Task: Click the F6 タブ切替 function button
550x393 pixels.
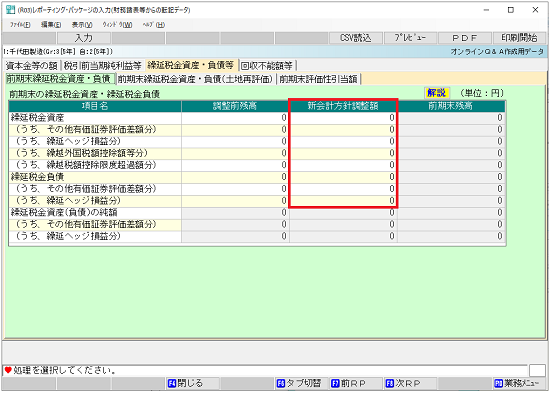Action: click(301, 383)
